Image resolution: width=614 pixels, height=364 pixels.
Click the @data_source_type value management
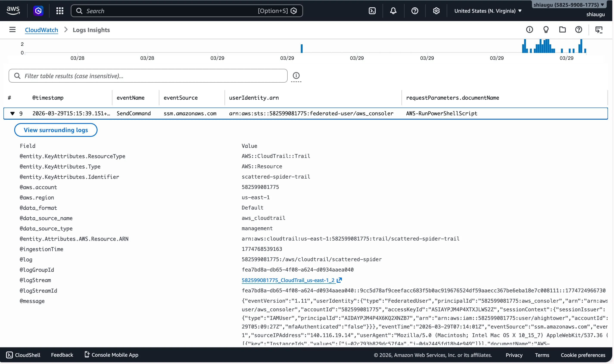point(257,228)
